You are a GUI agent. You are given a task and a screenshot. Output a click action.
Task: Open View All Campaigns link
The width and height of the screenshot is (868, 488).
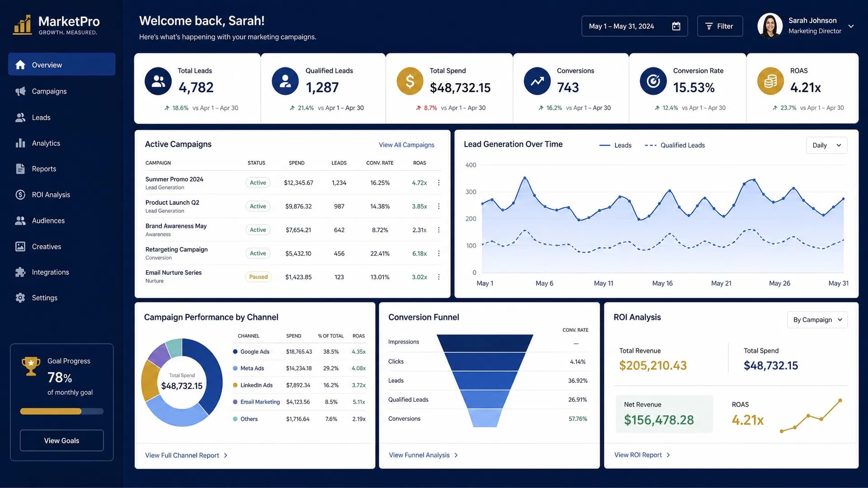(406, 145)
